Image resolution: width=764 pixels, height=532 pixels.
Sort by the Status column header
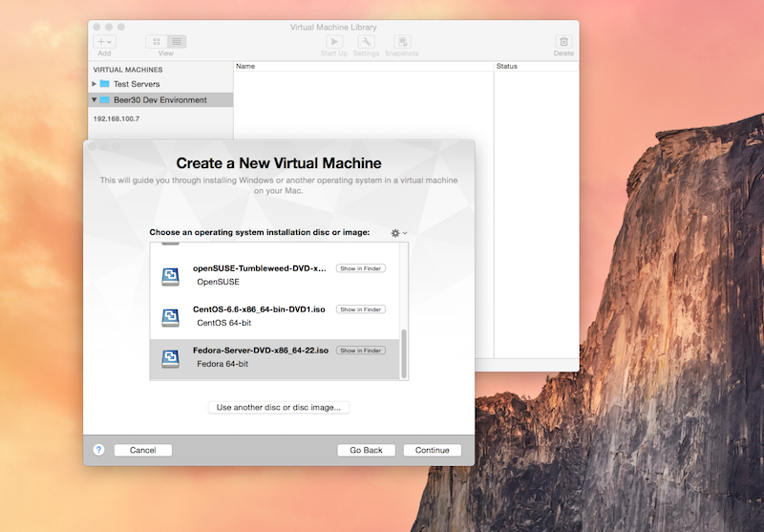(537, 66)
